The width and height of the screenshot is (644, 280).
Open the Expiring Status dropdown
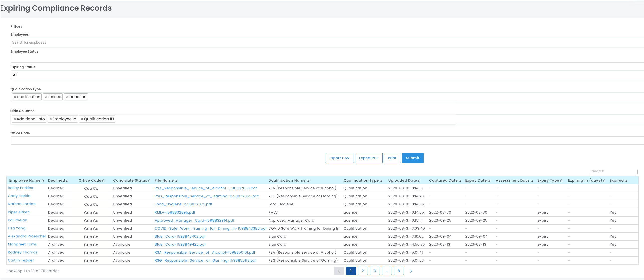click(x=326, y=75)
